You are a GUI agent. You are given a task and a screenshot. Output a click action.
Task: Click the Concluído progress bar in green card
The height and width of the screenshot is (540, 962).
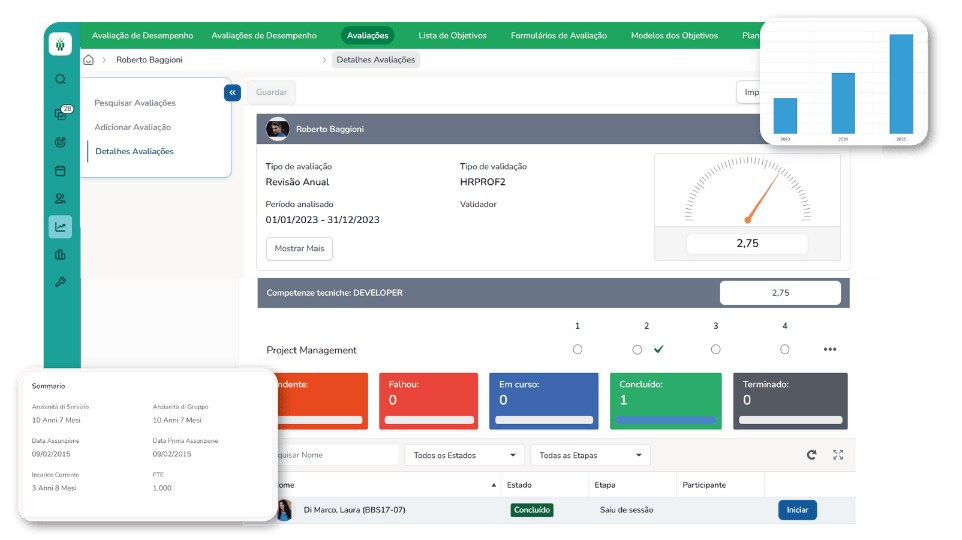665,420
